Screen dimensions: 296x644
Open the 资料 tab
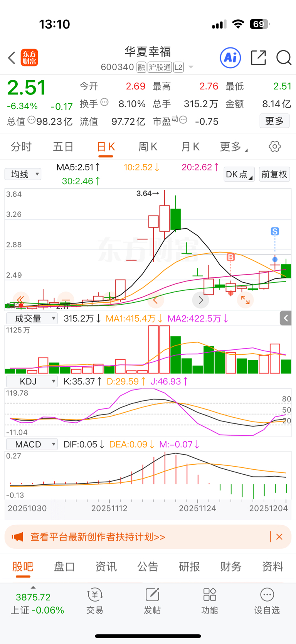pos(272,566)
